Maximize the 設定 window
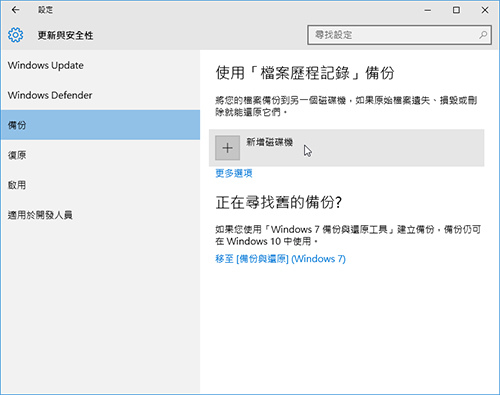500x395 pixels. pos(456,10)
